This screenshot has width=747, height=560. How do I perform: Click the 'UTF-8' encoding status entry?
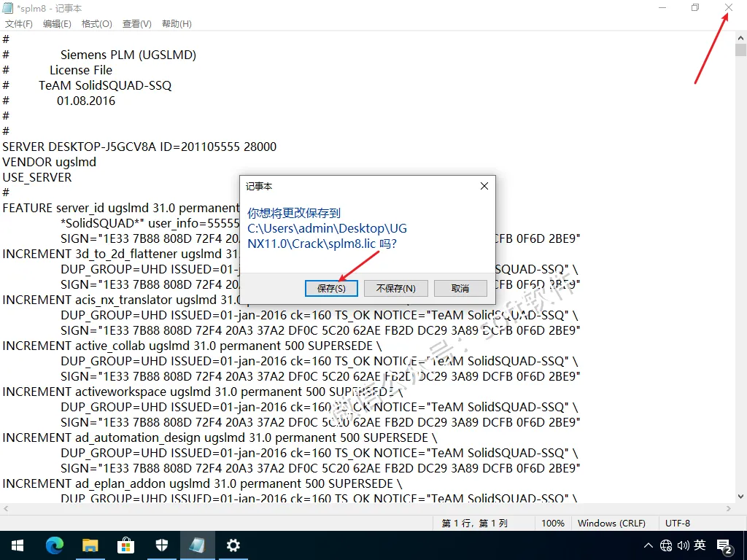(x=678, y=524)
